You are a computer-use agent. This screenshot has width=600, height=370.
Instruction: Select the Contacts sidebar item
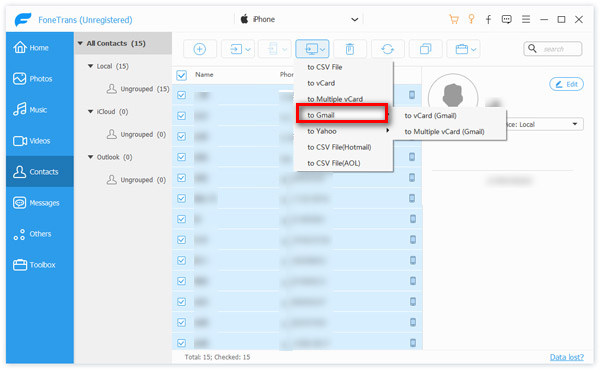click(39, 171)
